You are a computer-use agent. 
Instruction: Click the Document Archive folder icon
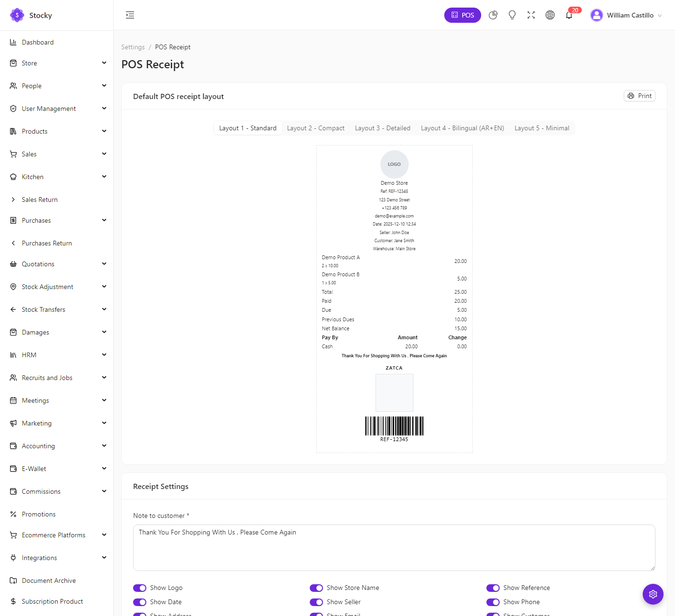pos(13,580)
